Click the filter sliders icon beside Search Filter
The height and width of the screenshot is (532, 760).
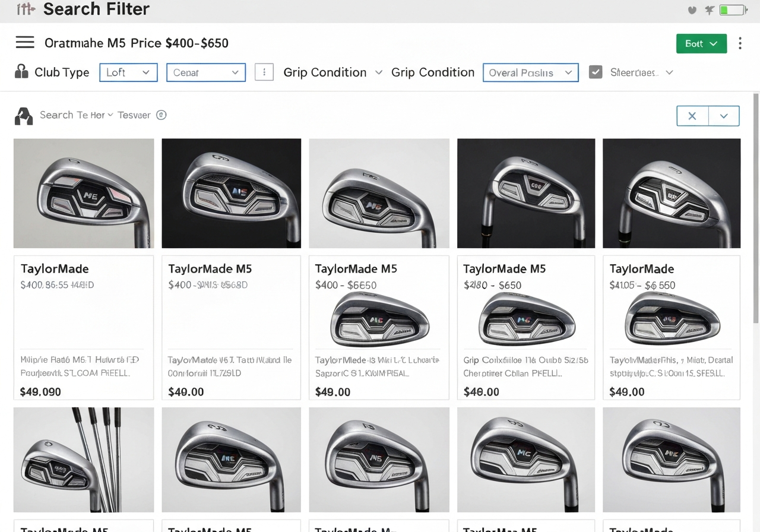click(x=26, y=9)
